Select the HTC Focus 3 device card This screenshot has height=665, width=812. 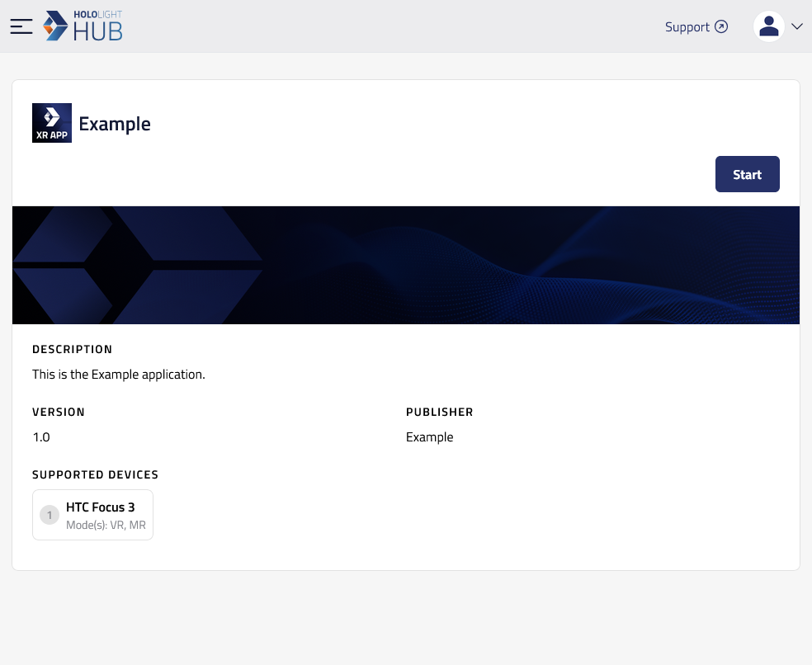[x=92, y=515]
